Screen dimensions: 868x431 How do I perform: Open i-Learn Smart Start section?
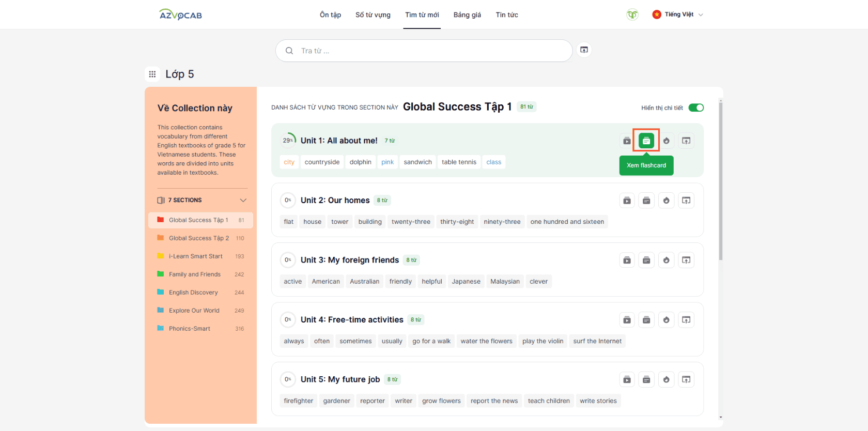200,256
